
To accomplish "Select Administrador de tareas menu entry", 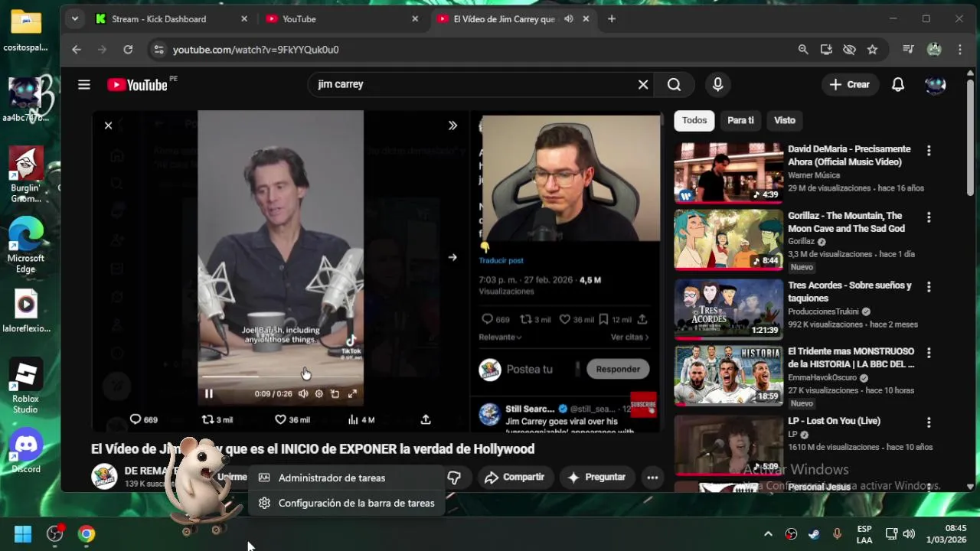I will pos(346,478).
